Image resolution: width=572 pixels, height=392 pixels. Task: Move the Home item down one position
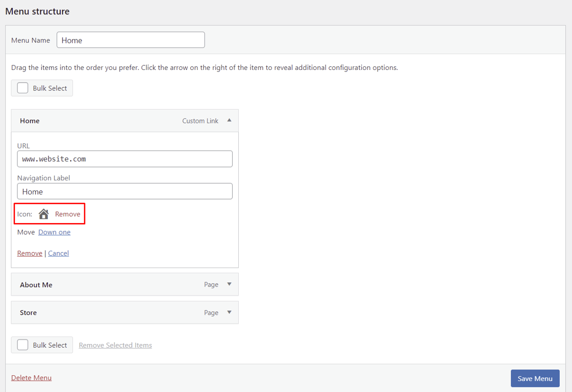coord(54,232)
